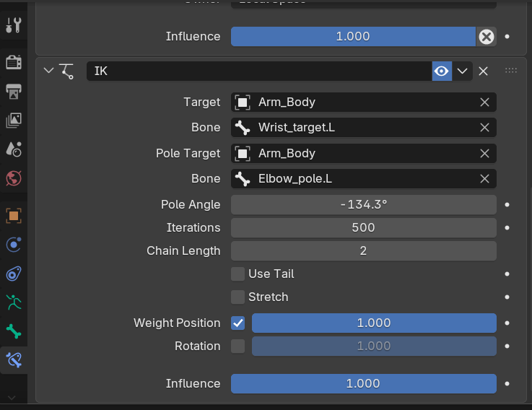532x410 pixels.
Task: Enable the Stretch checkbox
Action: coord(237,297)
